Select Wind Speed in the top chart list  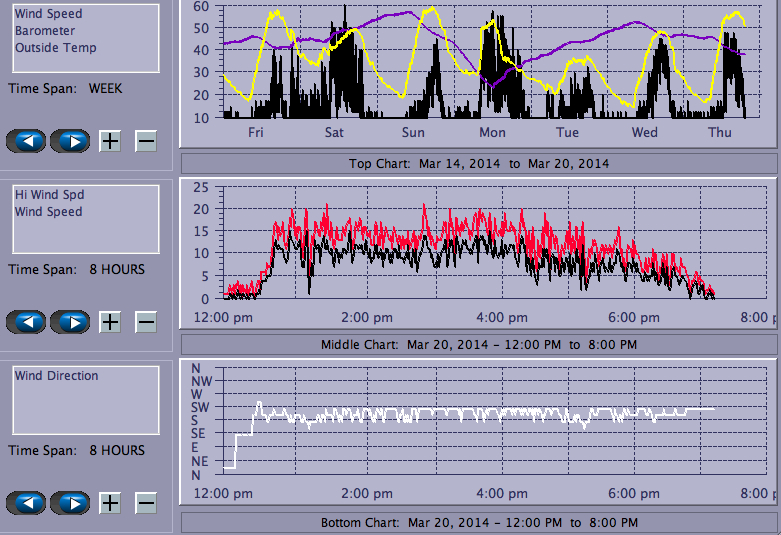[48, 15]
